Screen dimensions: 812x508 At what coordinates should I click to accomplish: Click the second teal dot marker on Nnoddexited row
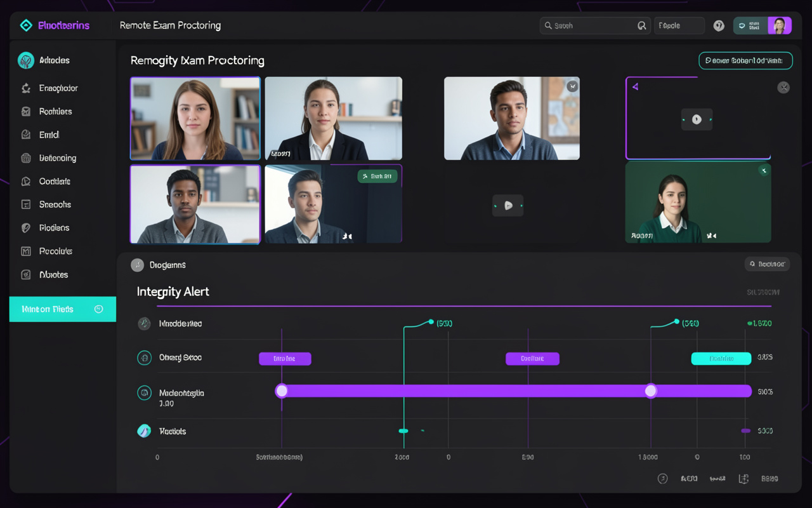point(677,322)
